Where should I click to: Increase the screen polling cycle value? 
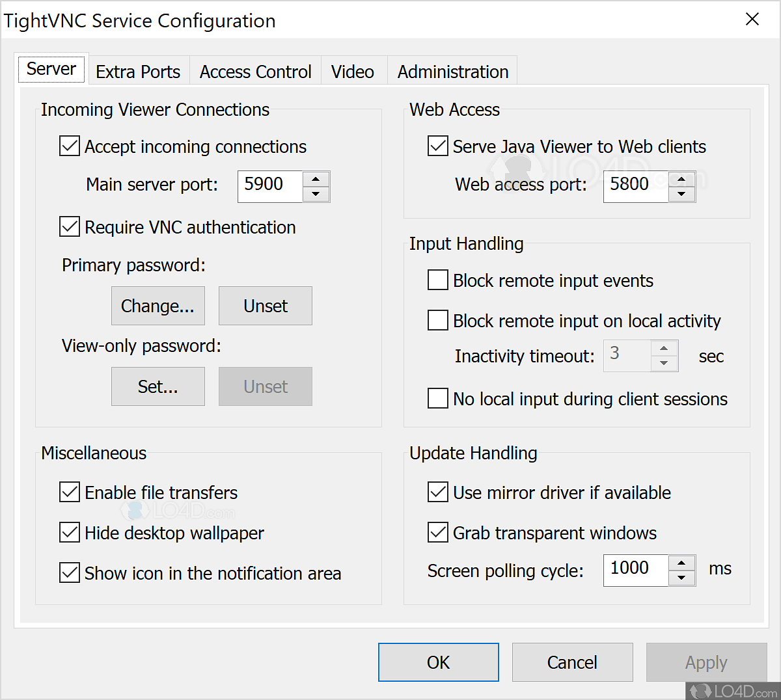point(681,563)
